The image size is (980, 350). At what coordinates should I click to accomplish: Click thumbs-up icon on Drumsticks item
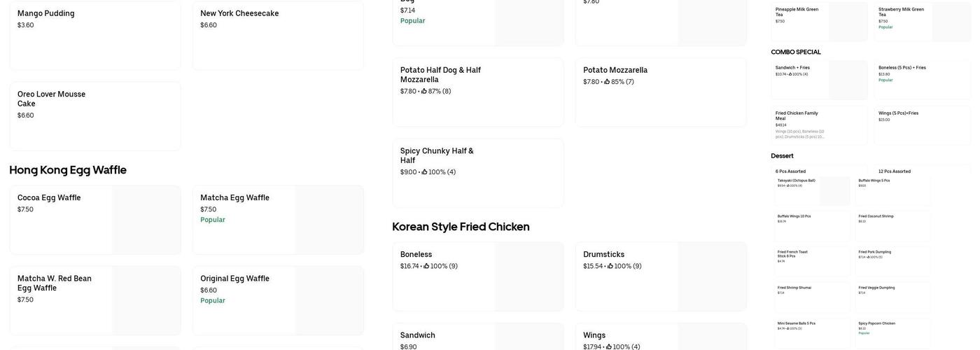pos(610,266)
